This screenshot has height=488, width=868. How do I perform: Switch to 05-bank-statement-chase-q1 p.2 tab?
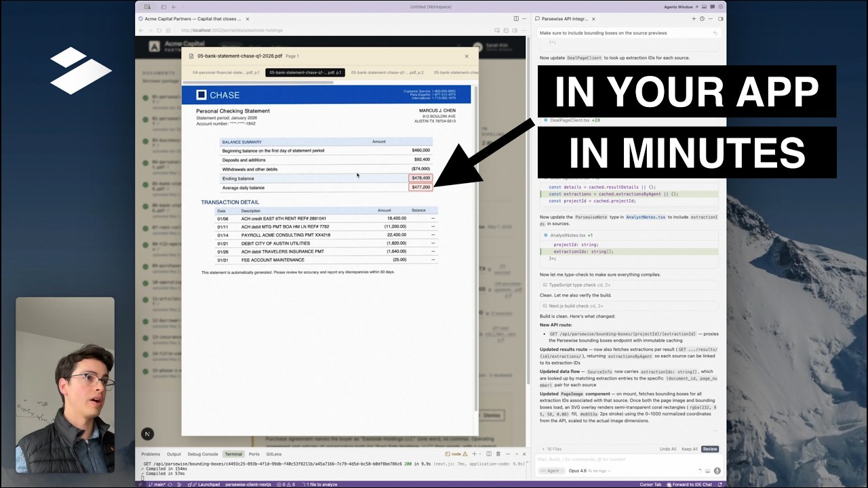coord(387,73)
